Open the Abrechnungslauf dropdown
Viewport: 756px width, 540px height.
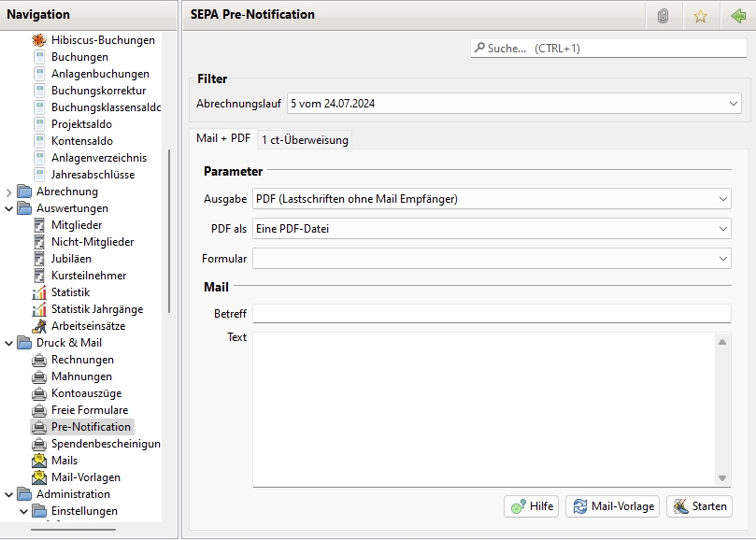click(x=514, y=104)
